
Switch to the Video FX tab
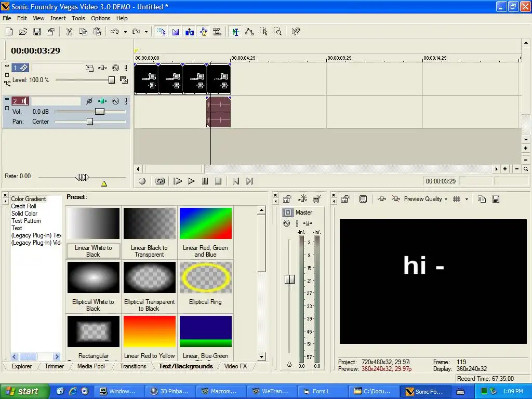coord(235,366)
